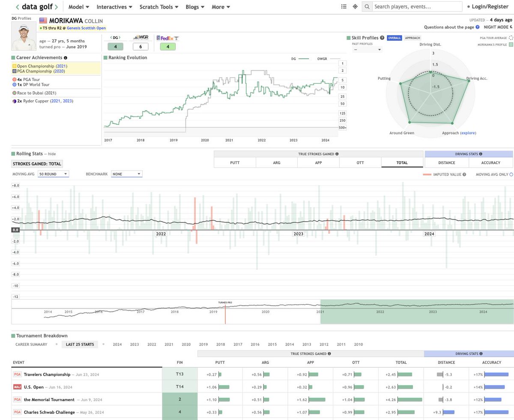Click the USA flag icon beside Morikawa
514x420 pixels.
coord(43,21)
